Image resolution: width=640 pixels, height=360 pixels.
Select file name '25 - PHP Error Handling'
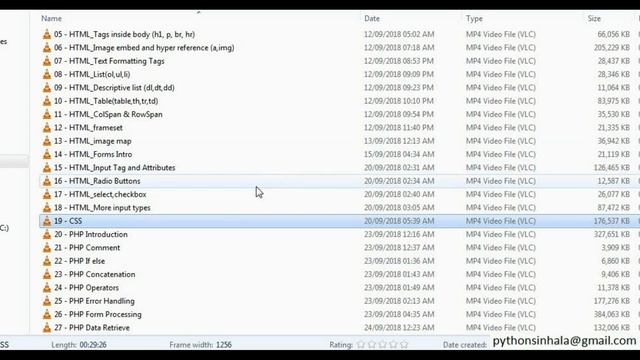pyautogui.click(x=94, y=301)
